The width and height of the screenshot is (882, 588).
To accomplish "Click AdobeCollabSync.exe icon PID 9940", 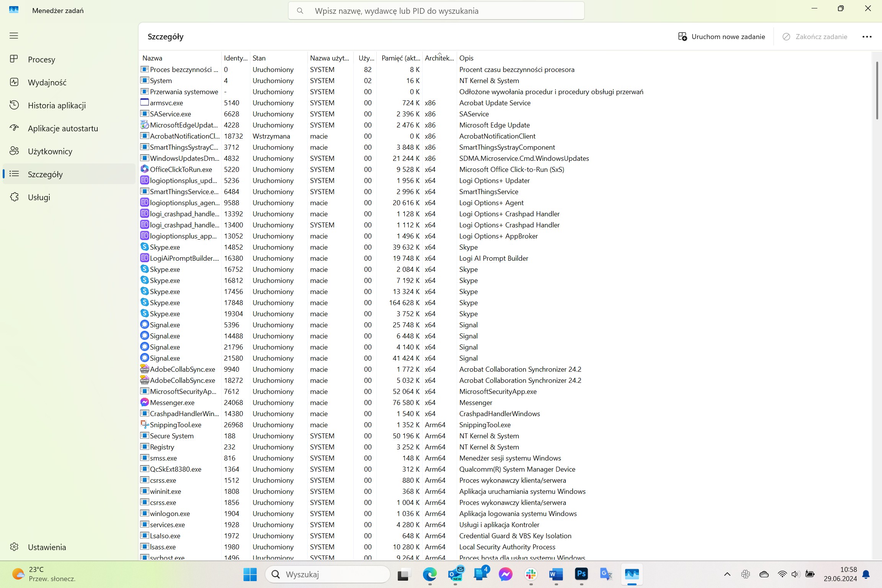I will tap(144, 369).
